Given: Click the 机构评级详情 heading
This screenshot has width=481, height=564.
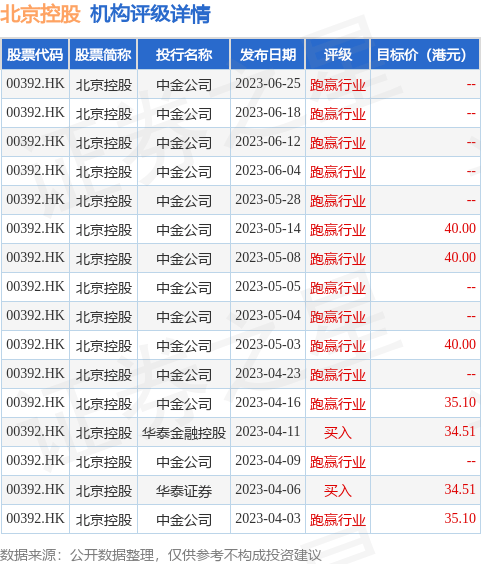Looking at the screenshot, I should pos(150,14).
